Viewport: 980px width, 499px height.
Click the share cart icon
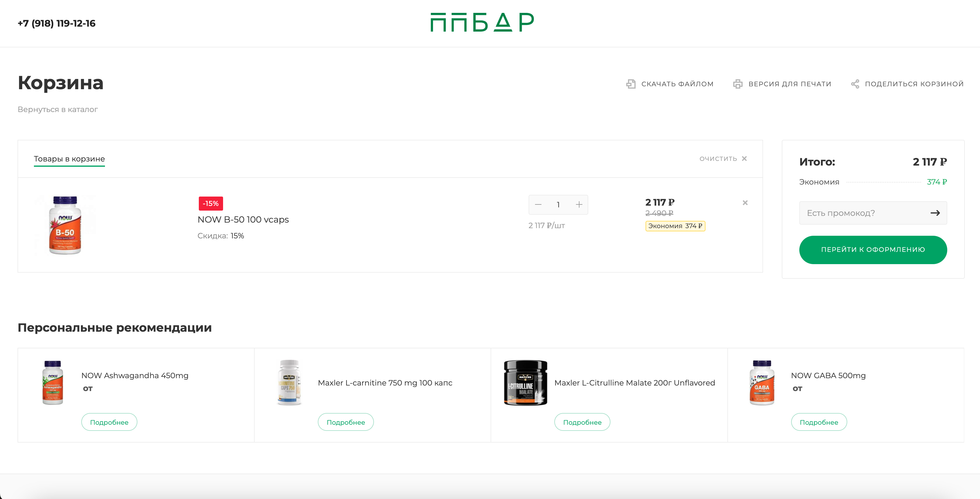pyautogui.click(x=855, y=84)
